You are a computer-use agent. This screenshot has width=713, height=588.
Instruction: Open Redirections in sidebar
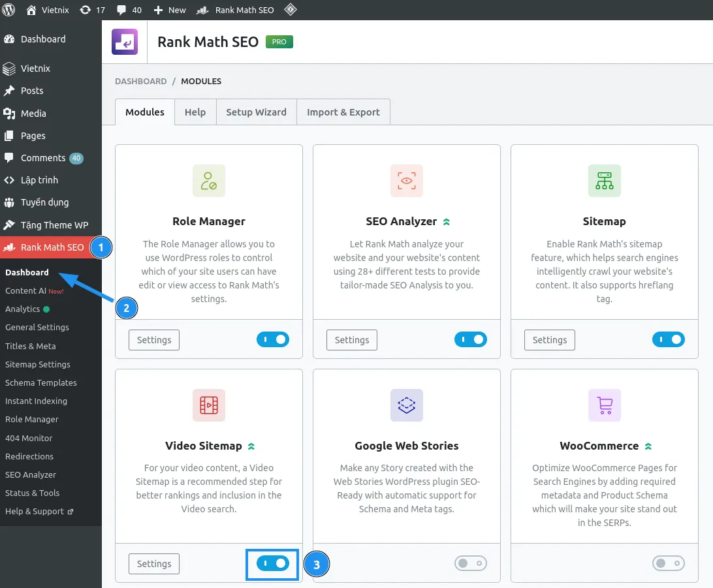[29, 456]
